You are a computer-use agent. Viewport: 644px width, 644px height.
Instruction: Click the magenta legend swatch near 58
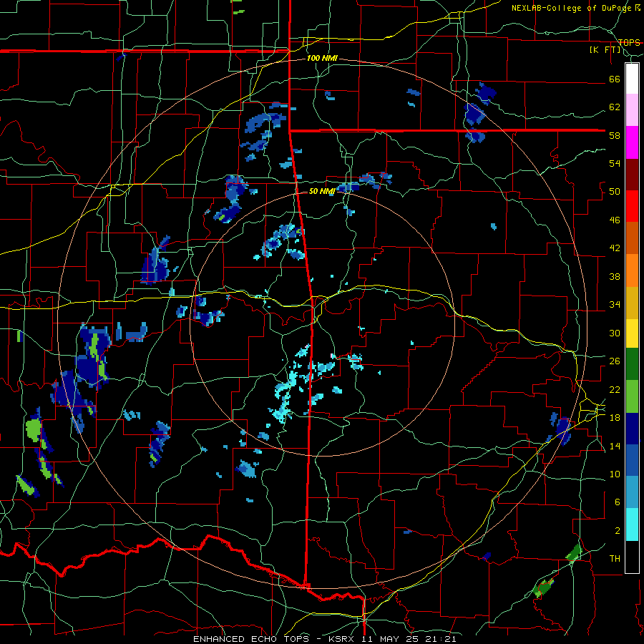pos(632,142)
